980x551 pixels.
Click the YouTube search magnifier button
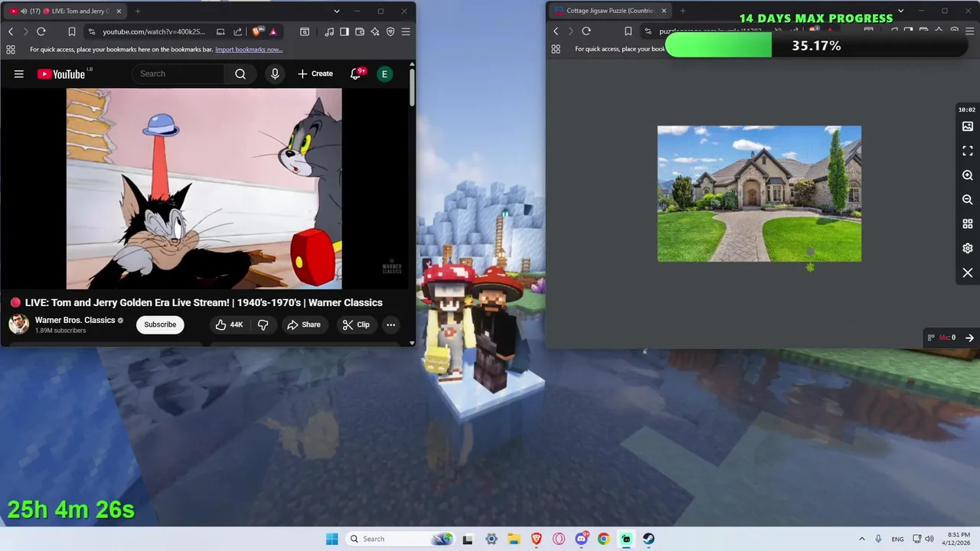click(x=240, y=74)
